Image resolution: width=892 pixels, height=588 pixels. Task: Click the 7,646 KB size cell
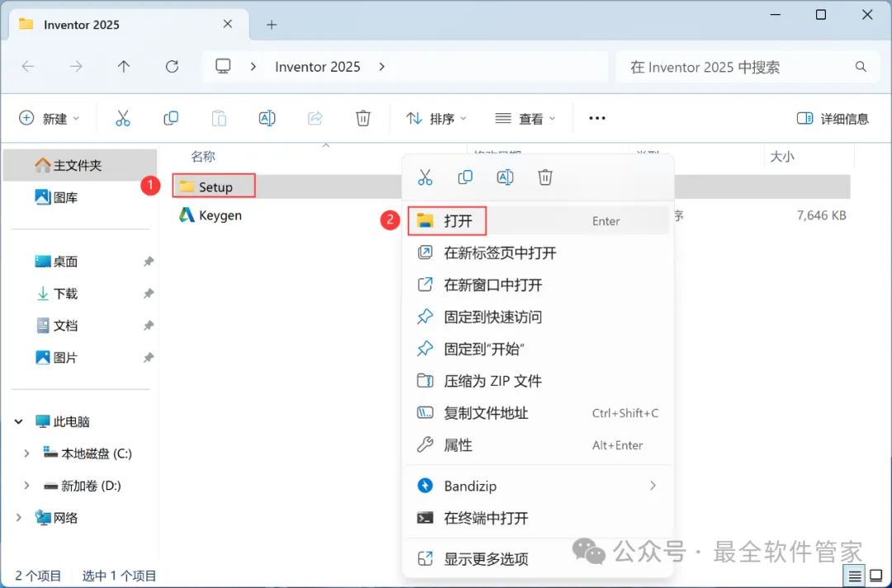coord(822,216)
